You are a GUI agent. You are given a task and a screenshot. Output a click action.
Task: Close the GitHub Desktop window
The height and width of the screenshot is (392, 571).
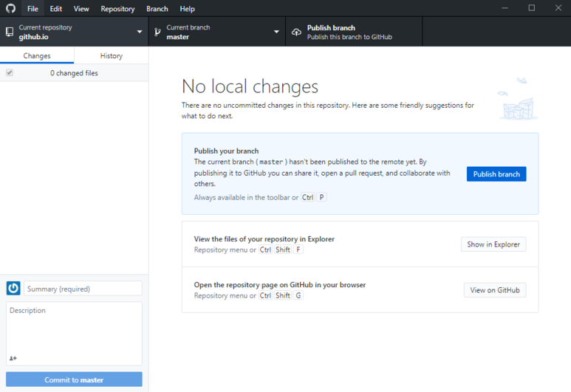pos(558,8)
